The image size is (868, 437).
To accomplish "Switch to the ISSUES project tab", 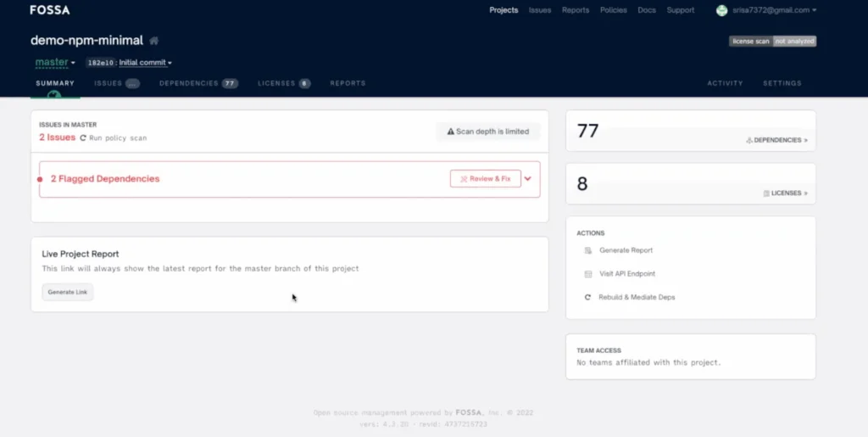I will pyautogui.click(x=117, y=84).
